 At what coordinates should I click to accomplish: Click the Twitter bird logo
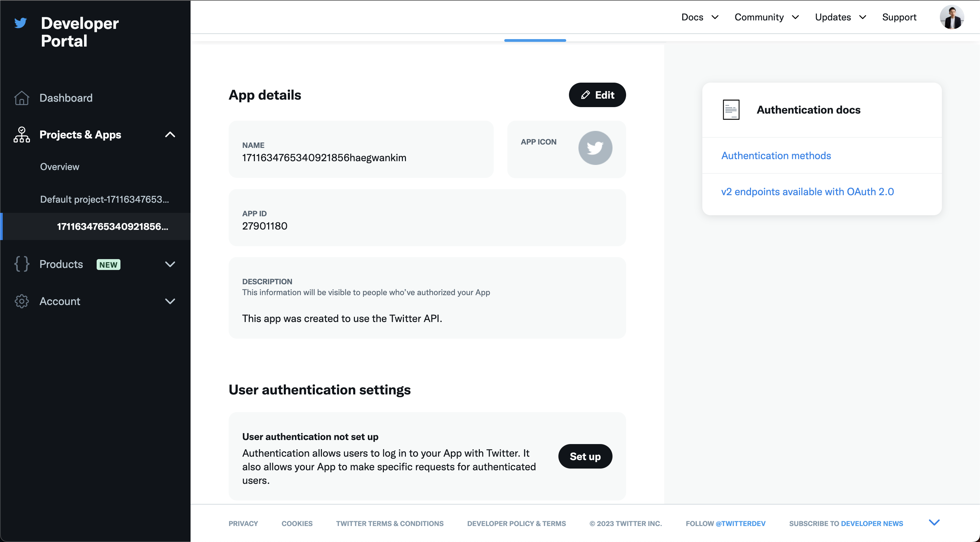pos(20,23)
